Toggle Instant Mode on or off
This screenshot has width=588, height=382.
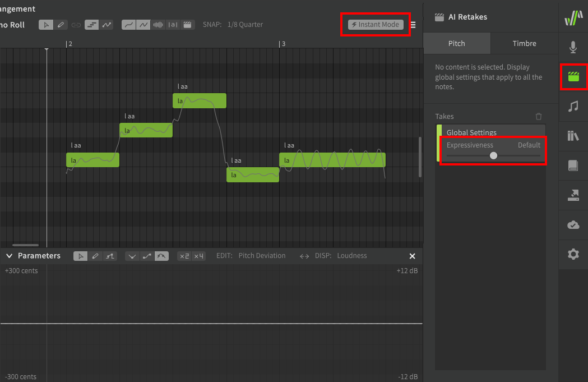click(x=375, y=24)
